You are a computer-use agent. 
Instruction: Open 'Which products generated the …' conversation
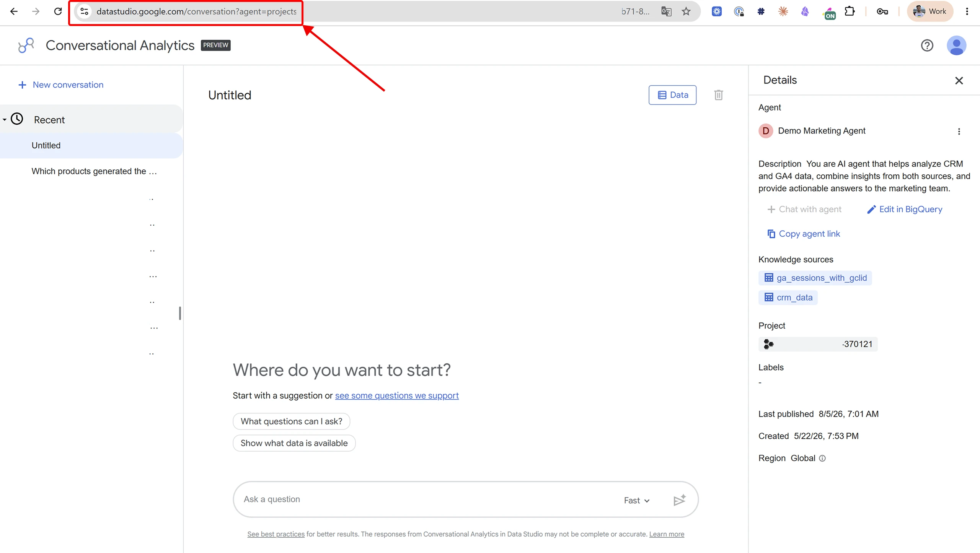pyautogui.click(x=94, y=171)
